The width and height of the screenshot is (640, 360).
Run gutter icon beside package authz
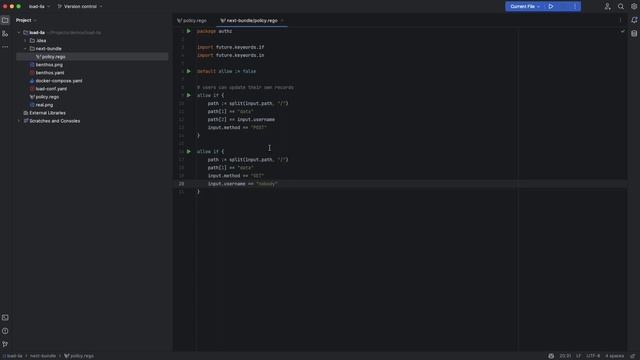(x=189, y=31)
